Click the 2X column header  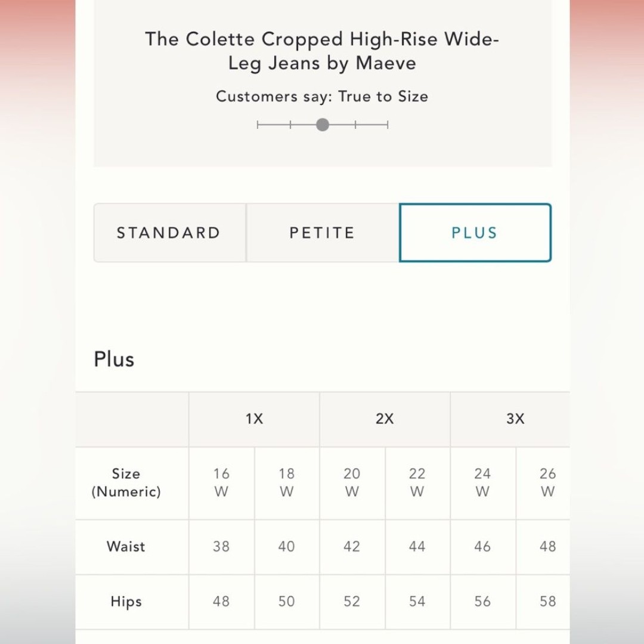click(385, 419)
